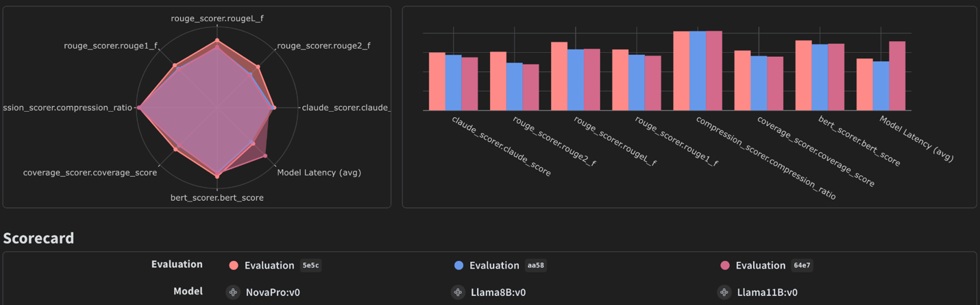The width and height of the screenshot is (980, 305).
Task: Click the outermost Model Latency point on radar chart
Action: (x=265, y=156)
